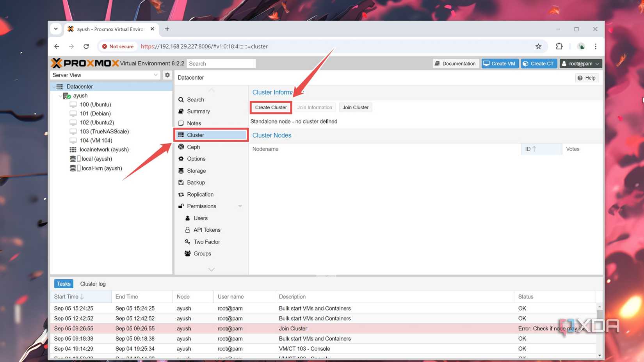This screenshot has width=644, height=362.
Task: Click the Create VM button
Action: tap(500, 64)
